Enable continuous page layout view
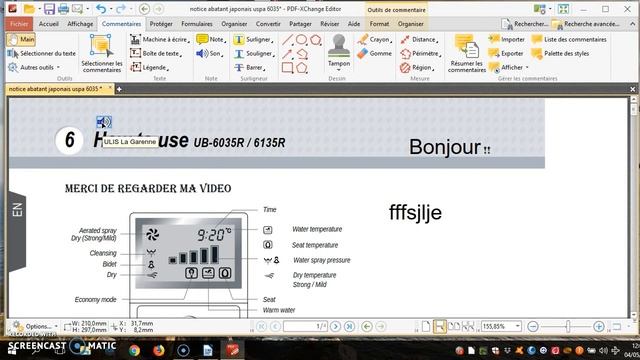This screenshot has height=360, width=640. 440,326
